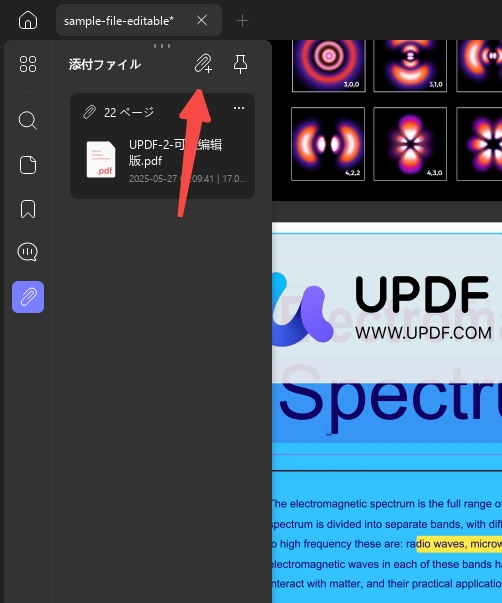
Task: Select the 4,2,2 orbital image
Action: (328, 144)
